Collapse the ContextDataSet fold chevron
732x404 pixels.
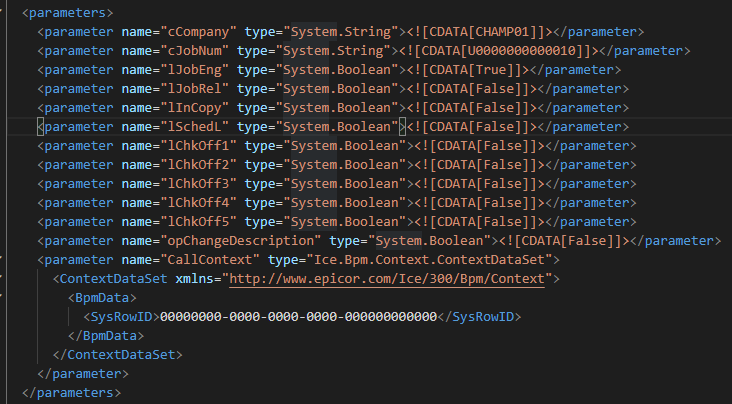click(1, 276)
